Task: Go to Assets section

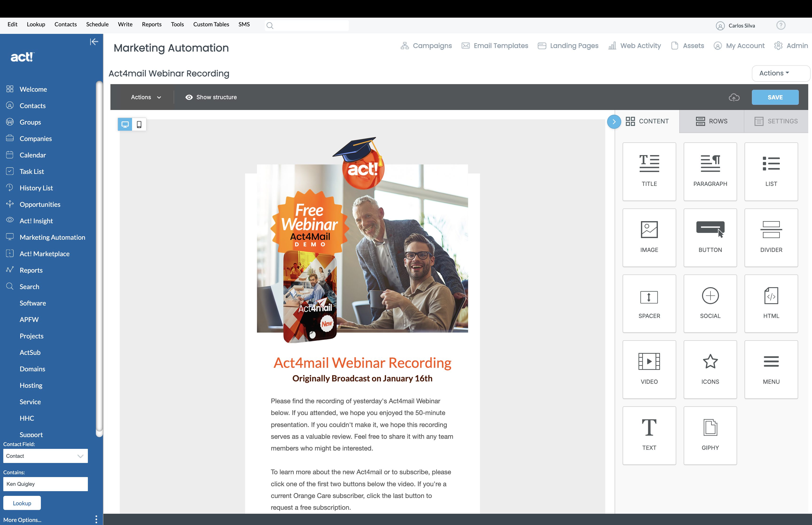Action: pos(687,46)
